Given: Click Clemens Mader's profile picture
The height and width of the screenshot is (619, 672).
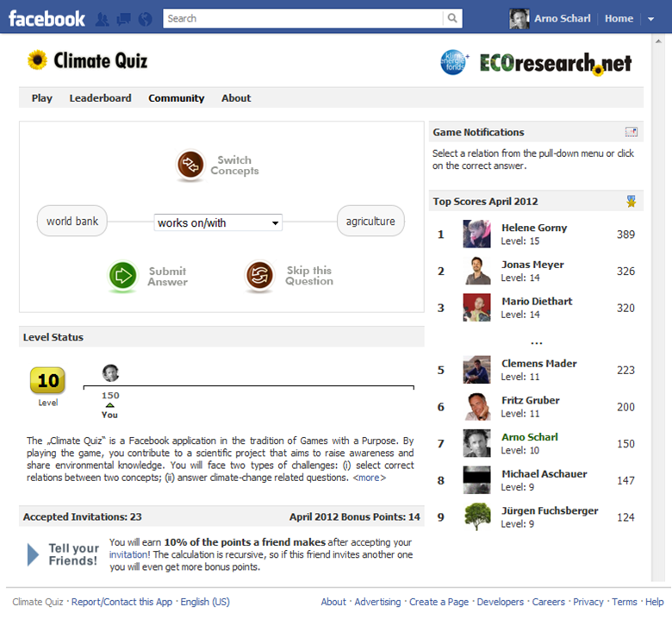Looking at the screenshot, I should [x=476, y=369].
